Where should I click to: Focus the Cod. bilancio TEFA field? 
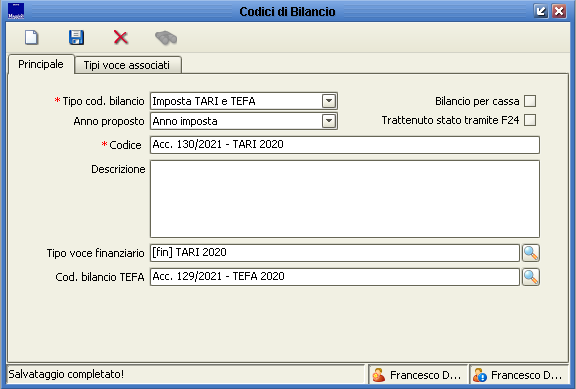click(x=335, y=277)
